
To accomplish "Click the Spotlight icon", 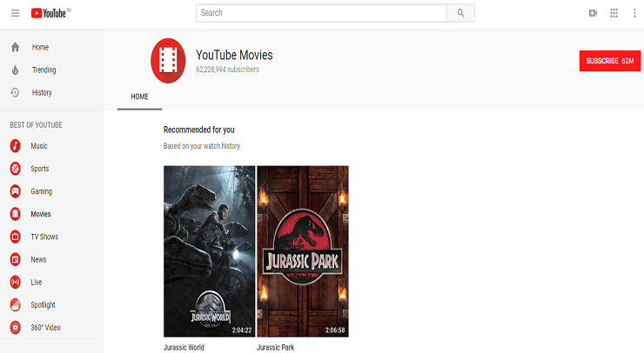I will pos(15,305).
